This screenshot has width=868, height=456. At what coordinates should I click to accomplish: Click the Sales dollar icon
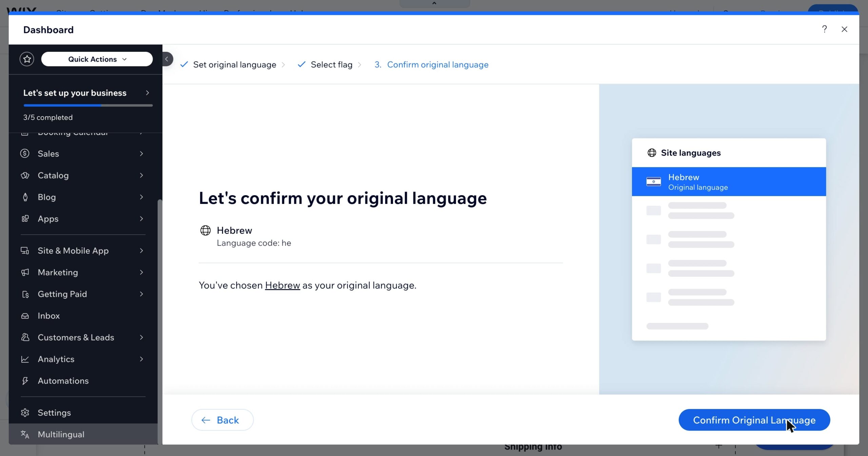pos(25,153)
